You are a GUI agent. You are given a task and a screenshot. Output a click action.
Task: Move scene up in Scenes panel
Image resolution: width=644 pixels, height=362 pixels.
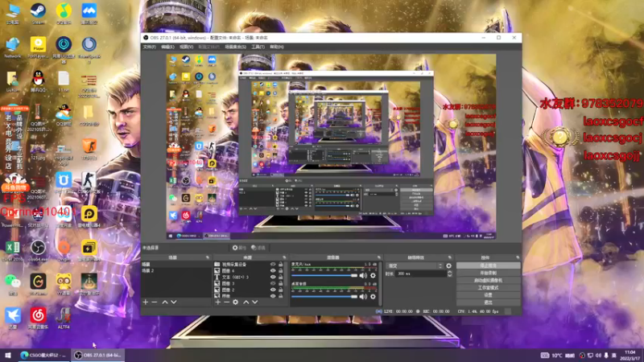(x=165, y=302)
